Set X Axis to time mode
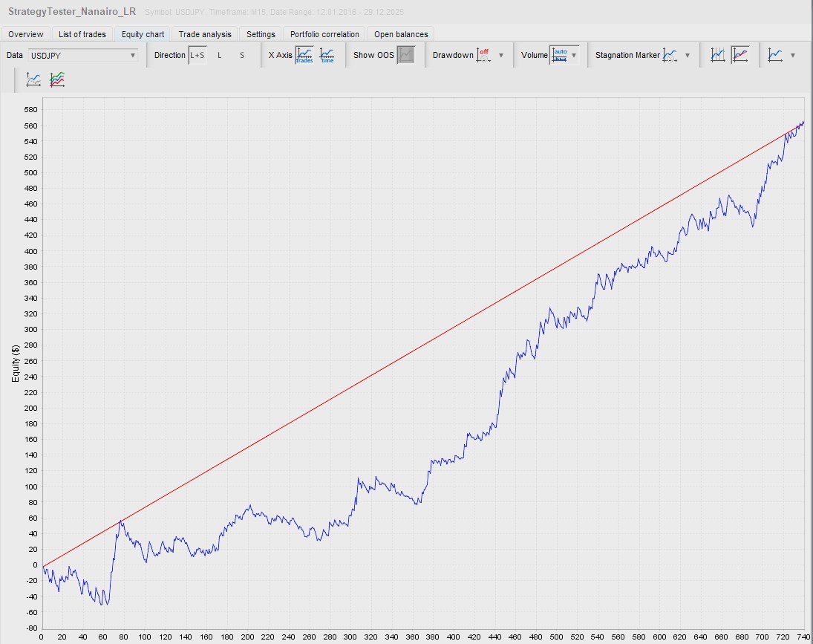 (x=327, y=55)
